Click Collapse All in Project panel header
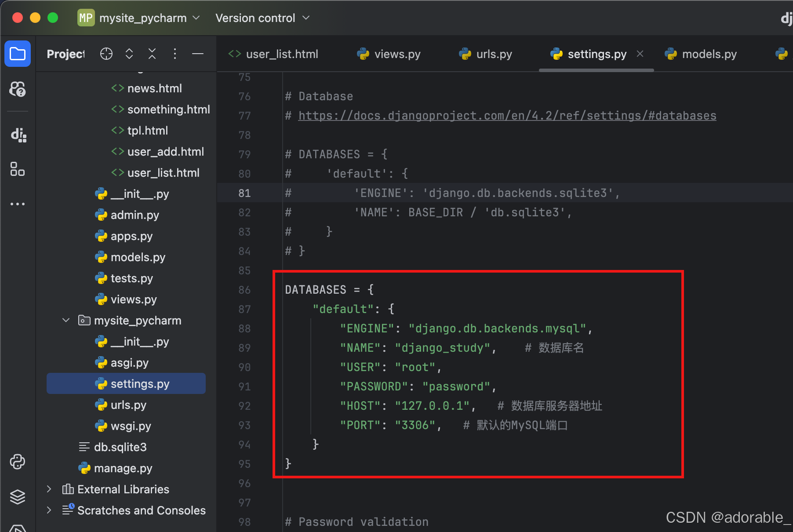Image resolution: width=793 pixels, height=532 pixels. pos(152,54)
